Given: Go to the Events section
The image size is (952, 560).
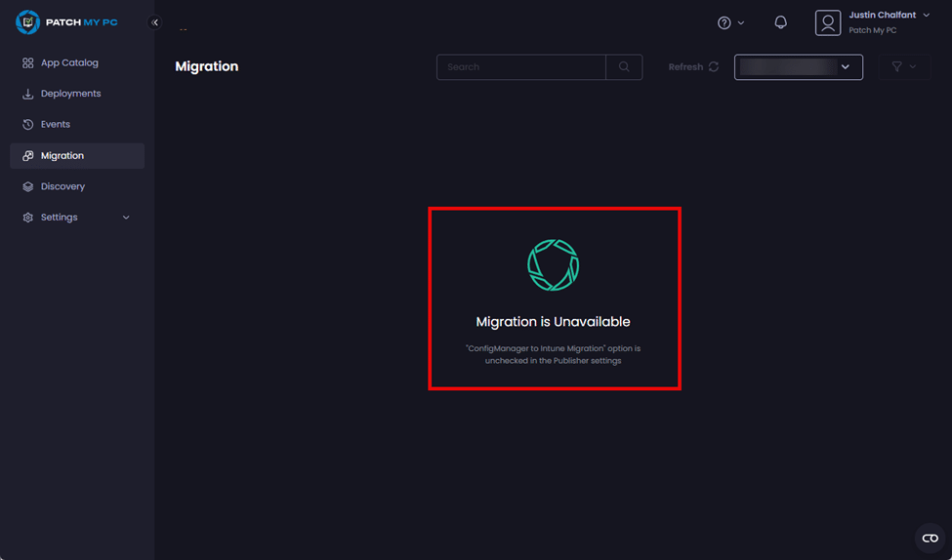Looking at the screenshot, I should click(55, 125).
